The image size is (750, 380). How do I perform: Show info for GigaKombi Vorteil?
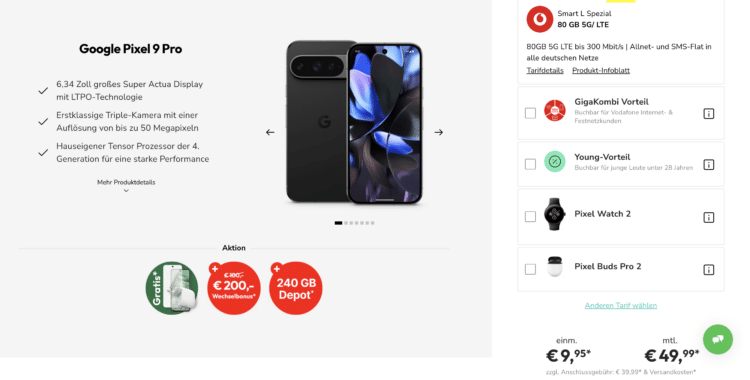coord(708,113)
